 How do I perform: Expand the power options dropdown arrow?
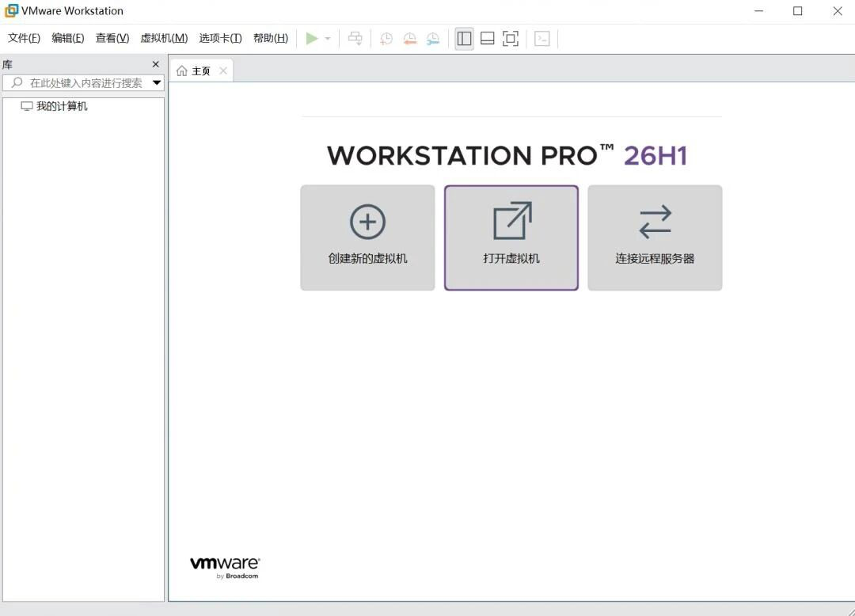point(328,39)
